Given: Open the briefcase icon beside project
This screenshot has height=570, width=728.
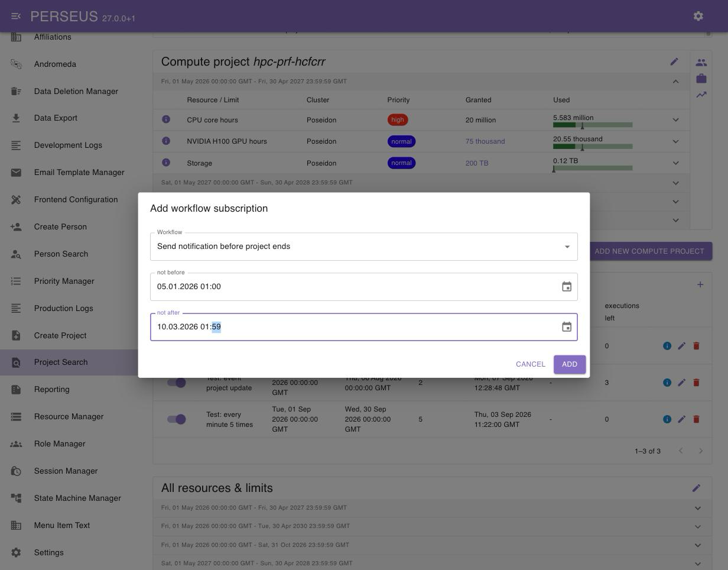Looking at the screenshot, I should 701,78.
